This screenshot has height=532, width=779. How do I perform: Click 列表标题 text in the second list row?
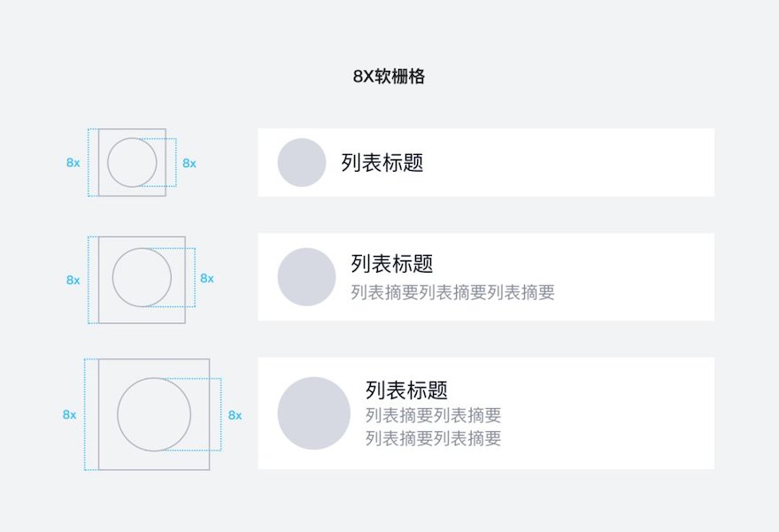(392, 263)
